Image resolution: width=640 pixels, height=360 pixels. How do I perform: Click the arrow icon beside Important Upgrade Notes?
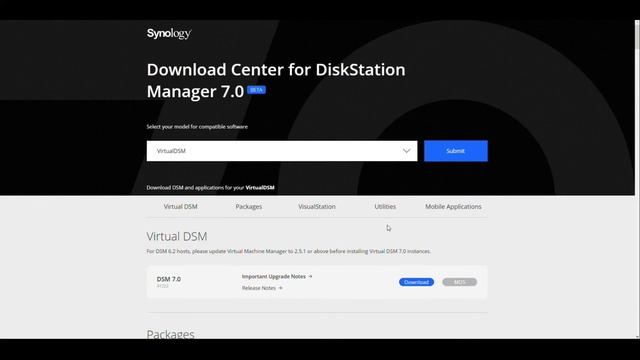click(x=310, y=276)
